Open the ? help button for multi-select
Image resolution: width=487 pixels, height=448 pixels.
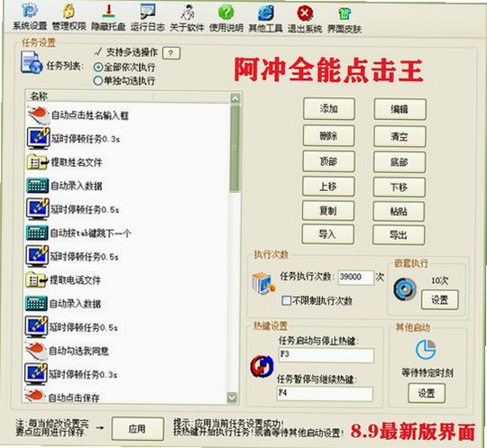click(x=171, y=53)
